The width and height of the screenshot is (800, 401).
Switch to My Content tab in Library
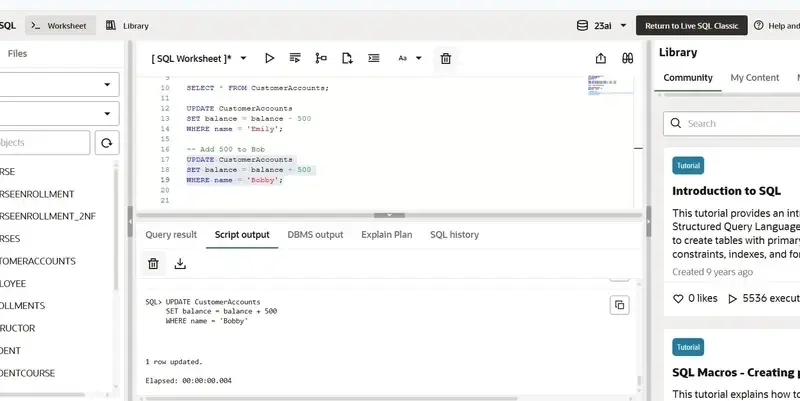754,78
